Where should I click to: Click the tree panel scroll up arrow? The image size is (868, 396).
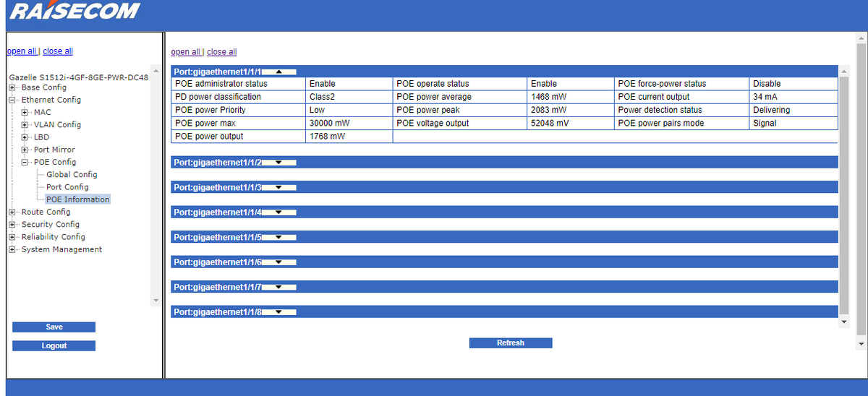point(155,71)
